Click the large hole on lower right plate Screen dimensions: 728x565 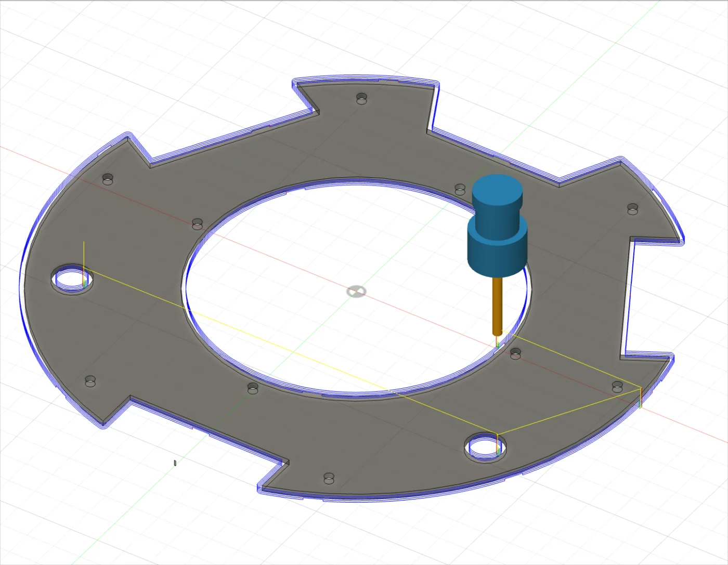point(485,448)
